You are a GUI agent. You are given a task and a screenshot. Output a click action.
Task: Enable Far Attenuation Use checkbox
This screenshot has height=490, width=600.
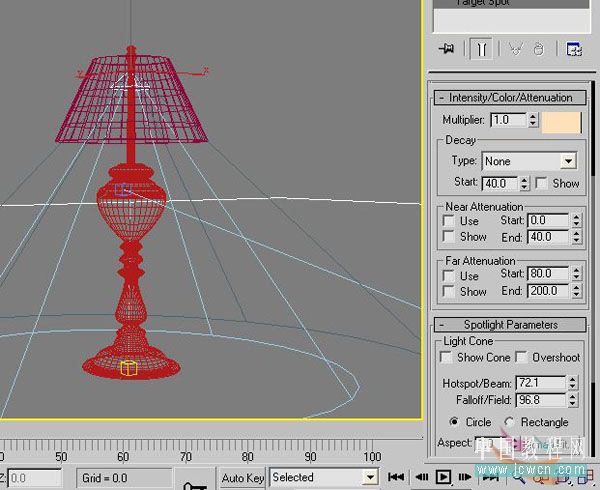(x=448, y=275)
